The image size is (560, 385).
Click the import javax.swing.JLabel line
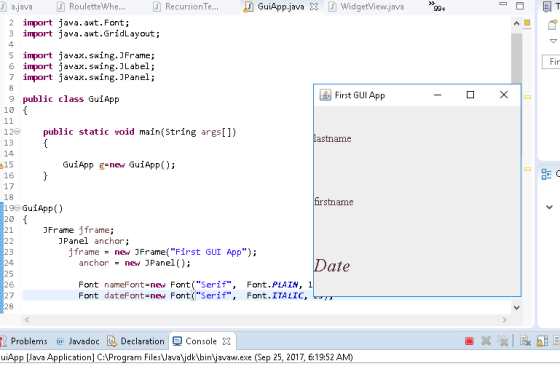click(x=89, y=66)
